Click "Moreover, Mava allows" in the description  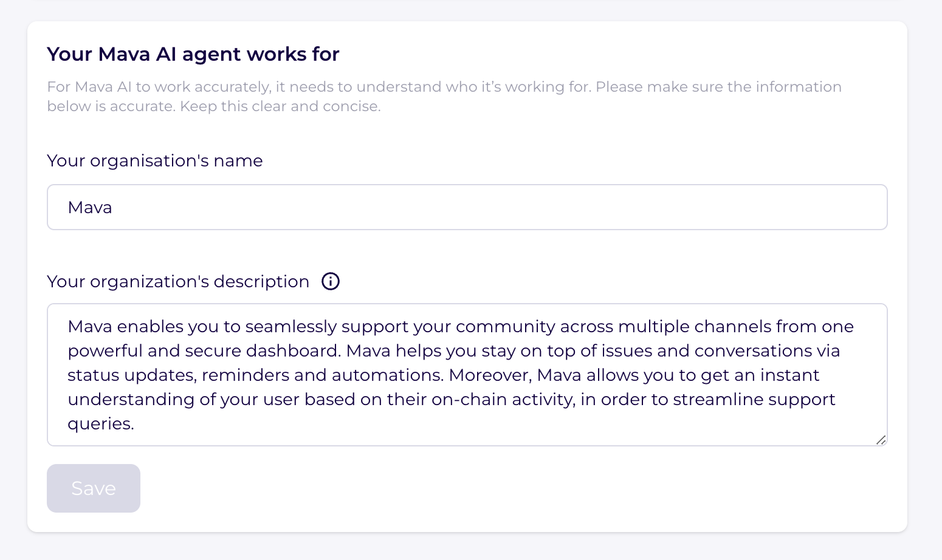[544, 375]
